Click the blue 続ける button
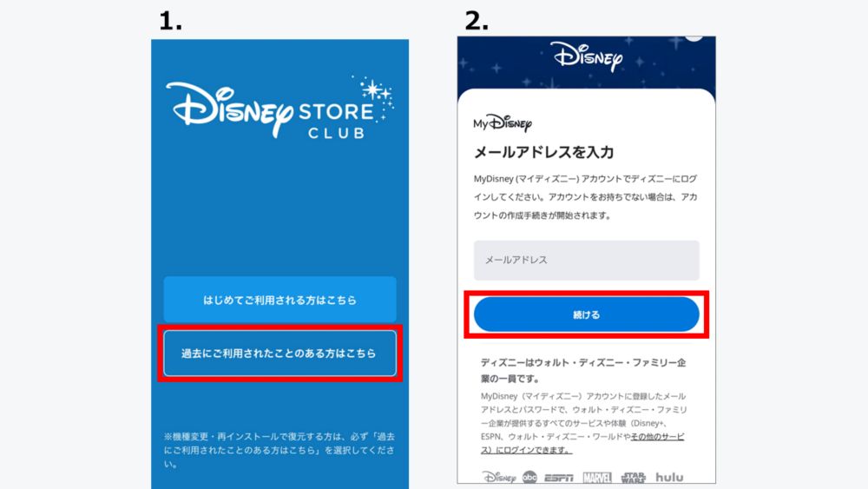868x489 pixels. click(586, 314)
